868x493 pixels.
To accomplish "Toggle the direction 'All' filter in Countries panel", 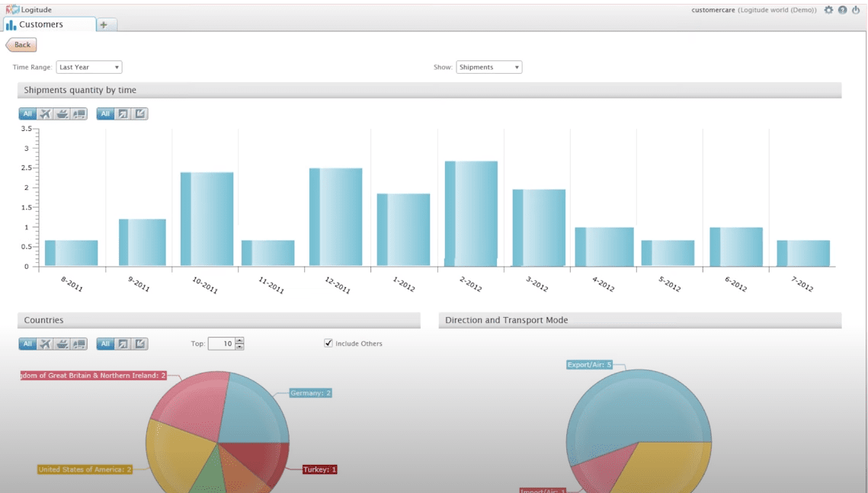I will pos(105,344).
